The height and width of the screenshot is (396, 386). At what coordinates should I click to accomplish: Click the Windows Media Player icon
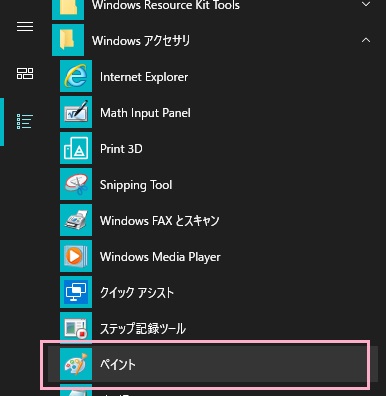click(76, 256)
